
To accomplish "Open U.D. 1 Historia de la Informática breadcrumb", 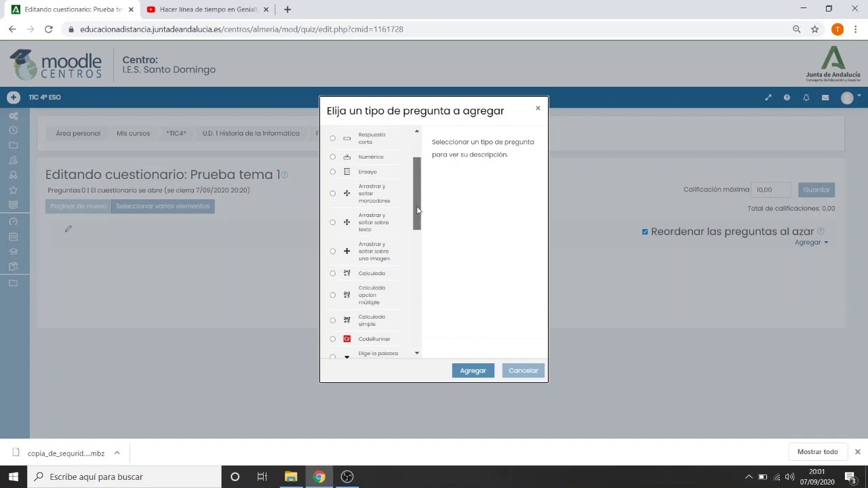I will 251,134.
